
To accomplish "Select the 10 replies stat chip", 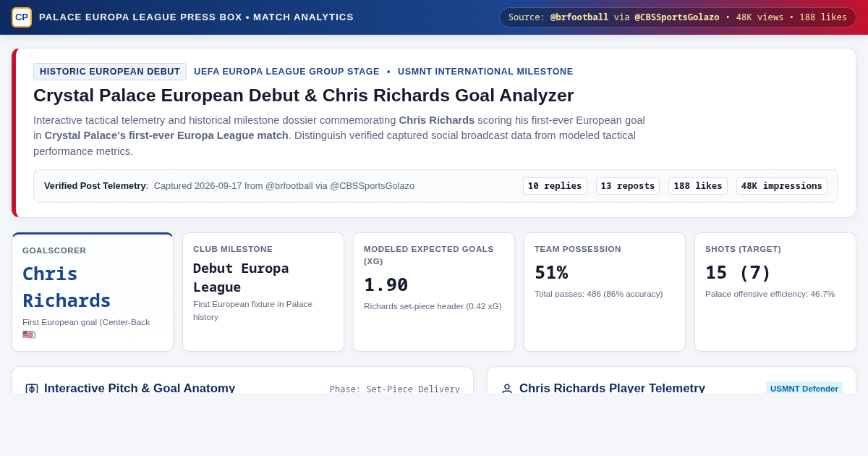I will tap(555, 186).
